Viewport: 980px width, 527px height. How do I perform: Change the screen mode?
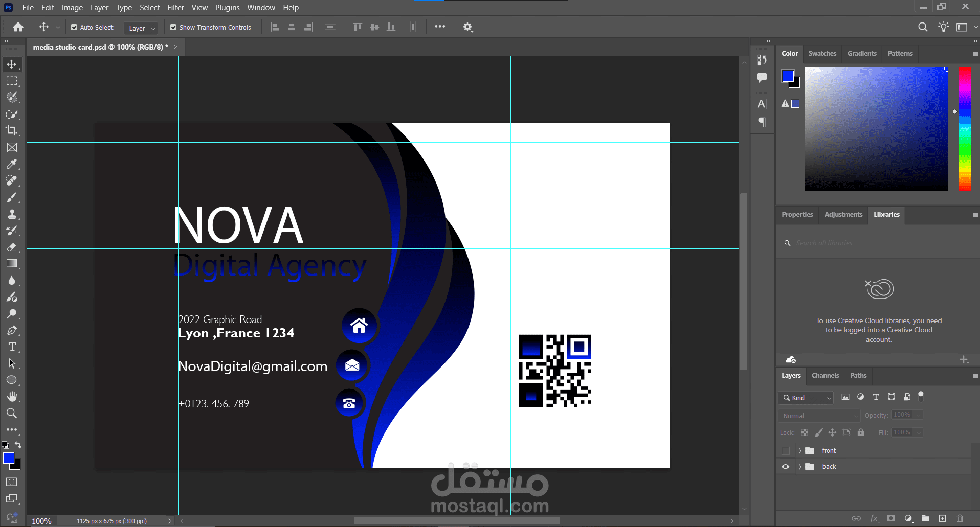(12, 499)
